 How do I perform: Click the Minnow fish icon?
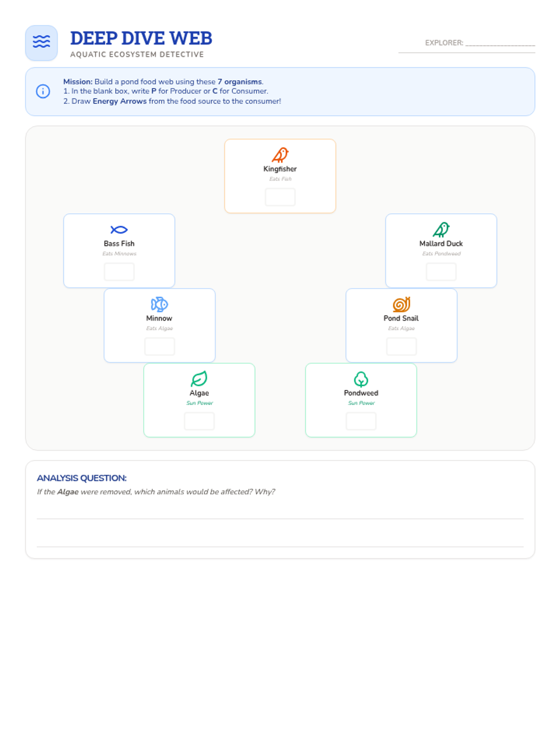tap(159, 304)
